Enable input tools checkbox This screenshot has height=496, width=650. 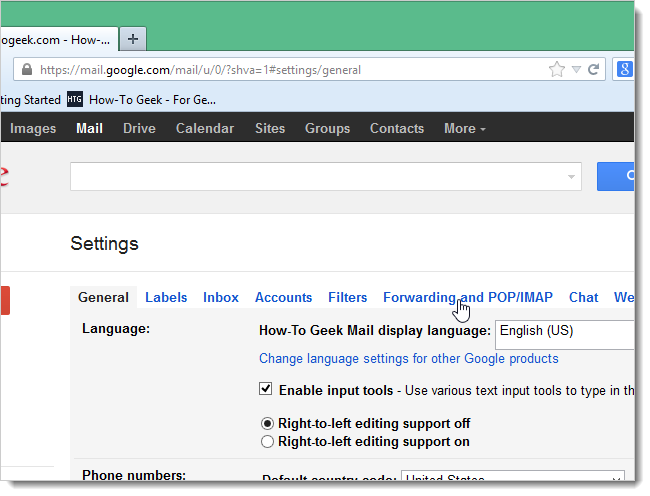tap(266, 389)
